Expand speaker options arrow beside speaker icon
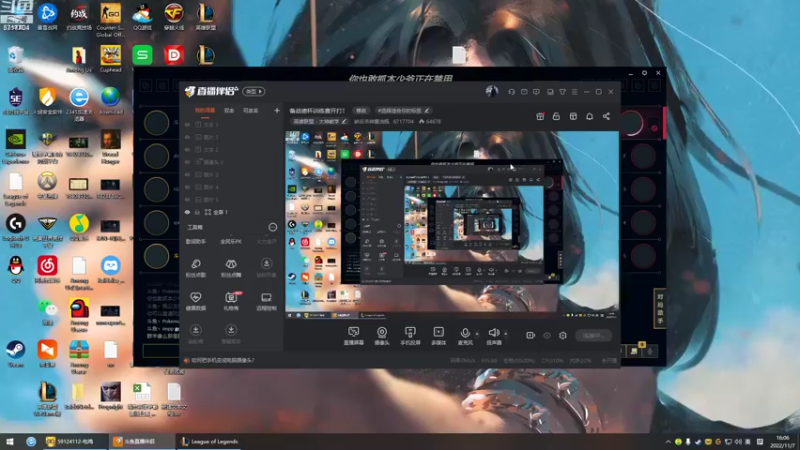 (x=506, y=333)
